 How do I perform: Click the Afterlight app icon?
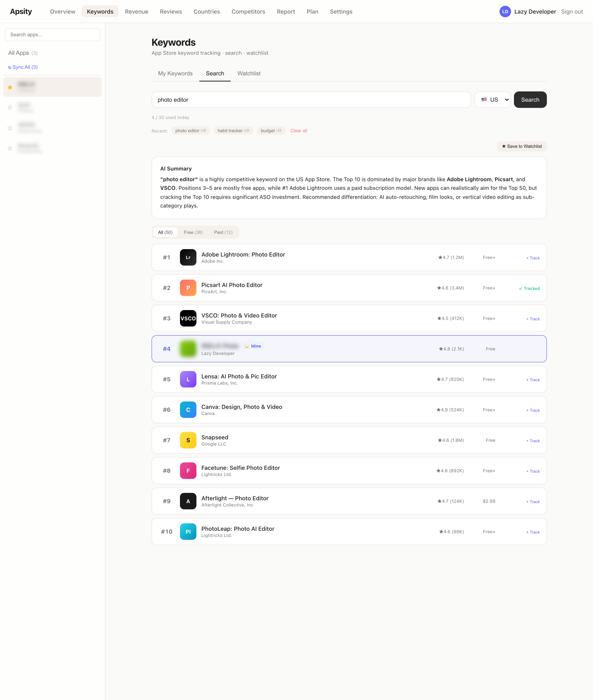(188, 501)
